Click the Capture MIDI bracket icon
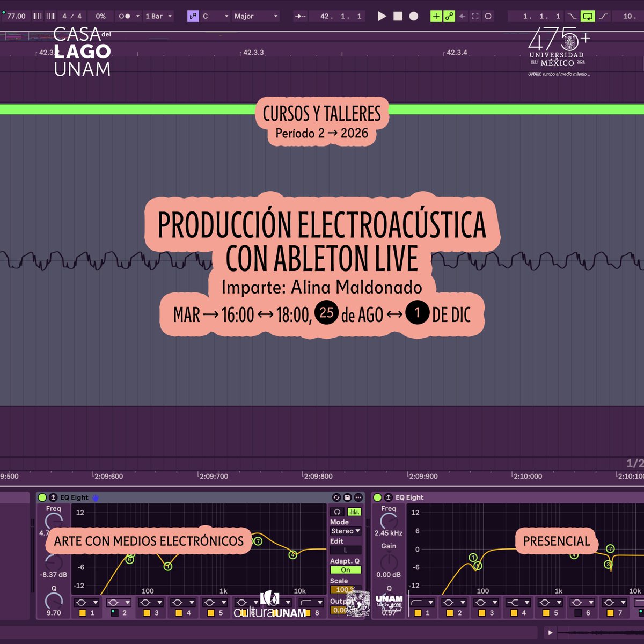Image resolution: width=644 pixels, height=644 pixels. (475, 16)
